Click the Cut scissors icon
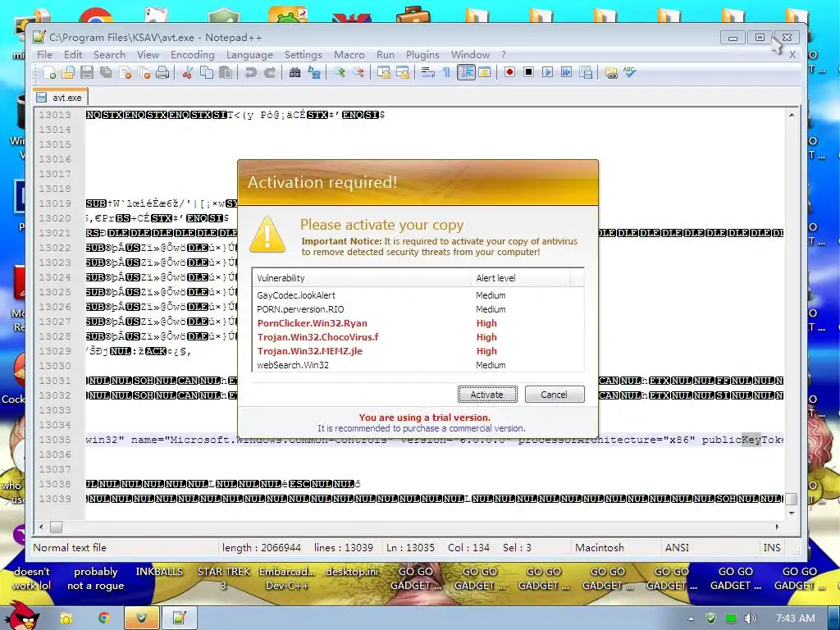 click(x=187, y=72)
